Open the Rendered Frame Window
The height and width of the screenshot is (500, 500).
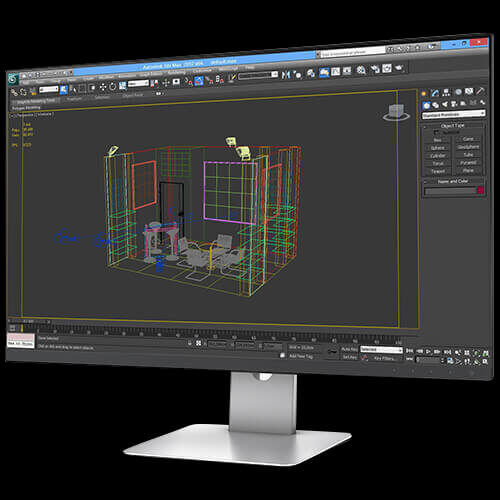pos(387,68)
